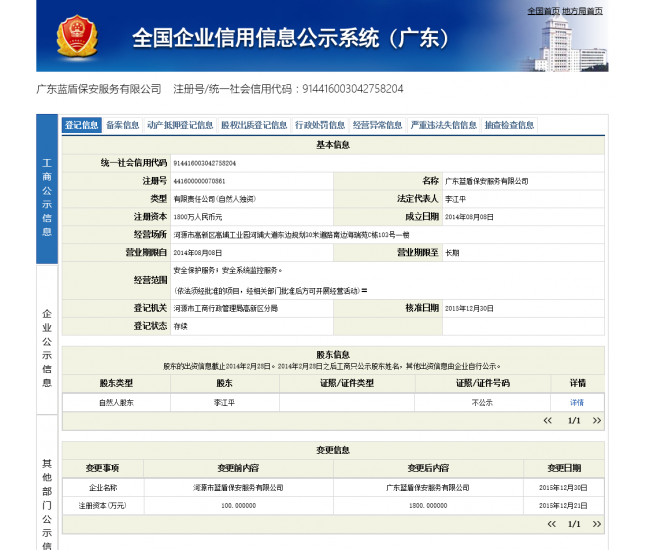
Task: Click shareholder type 自然人股东
Action: [x=116, y=402]
